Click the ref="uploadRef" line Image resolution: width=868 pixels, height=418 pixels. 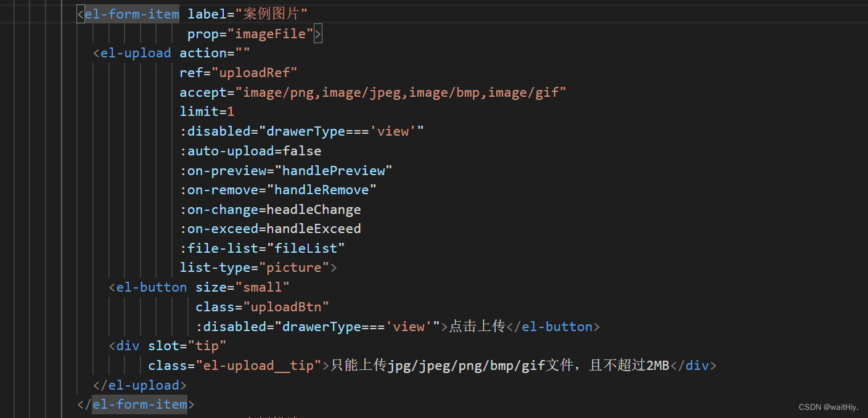click(x=239, y=73)
